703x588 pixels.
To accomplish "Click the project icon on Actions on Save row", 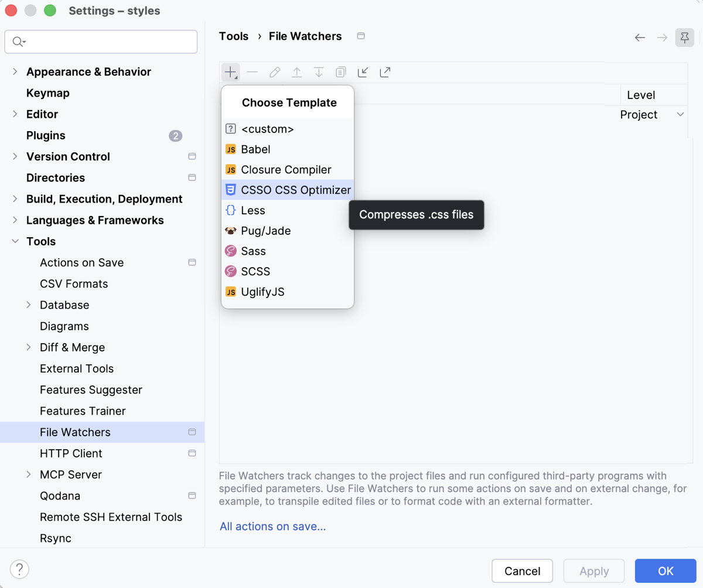I will 192,262.
